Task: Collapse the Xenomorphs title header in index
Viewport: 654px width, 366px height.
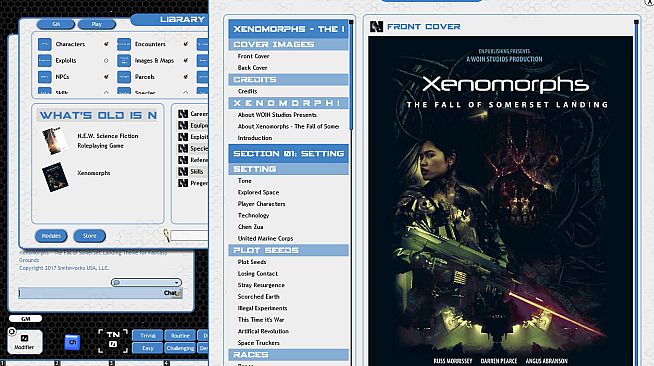Action: (288, 29)
